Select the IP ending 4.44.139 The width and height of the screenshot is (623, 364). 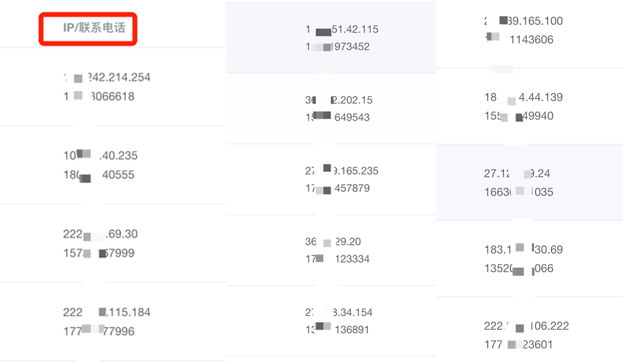coord(523,98)
